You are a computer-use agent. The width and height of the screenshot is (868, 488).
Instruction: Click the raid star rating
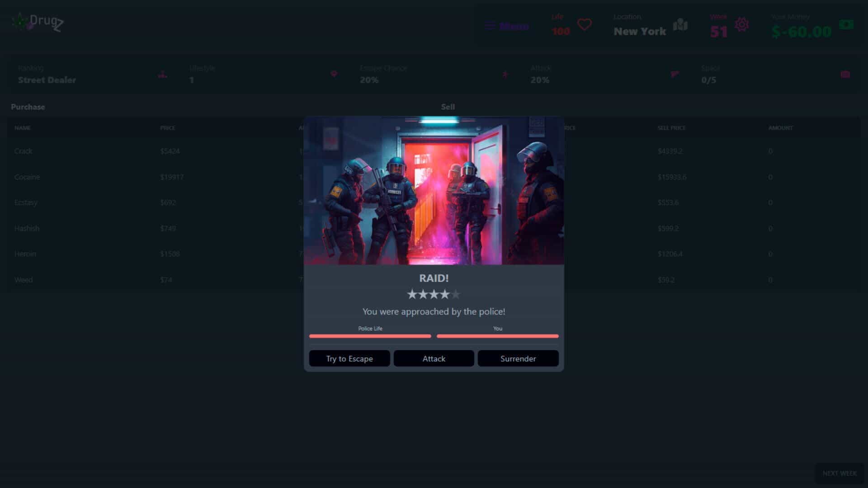(434, 295)
